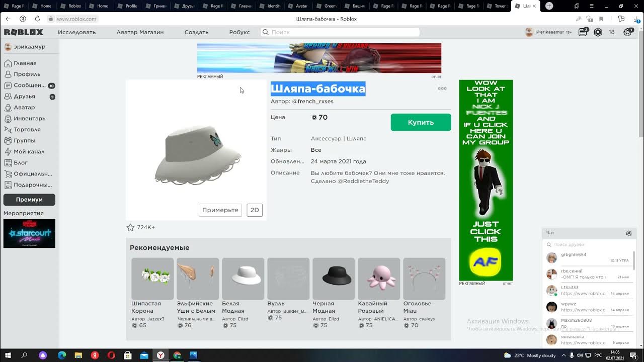Click the Yandex home button in toolbar
The image size is (644, 362).
23,19
